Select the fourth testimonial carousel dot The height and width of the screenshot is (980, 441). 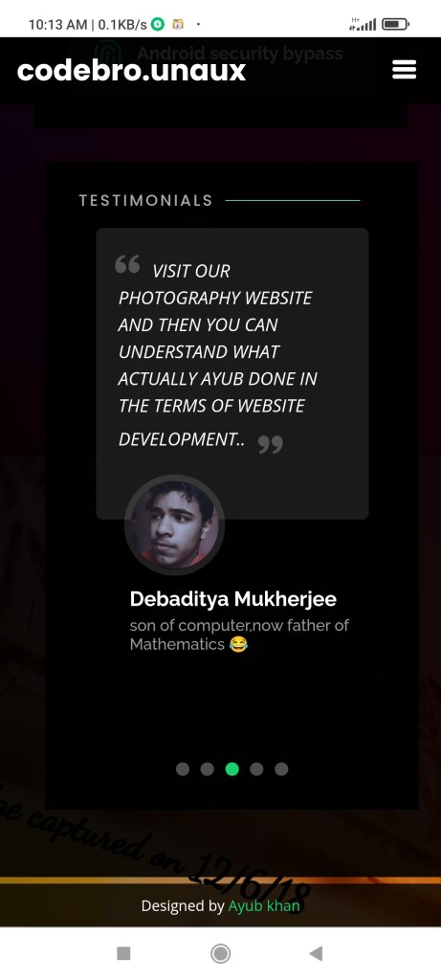pos(256,768)
